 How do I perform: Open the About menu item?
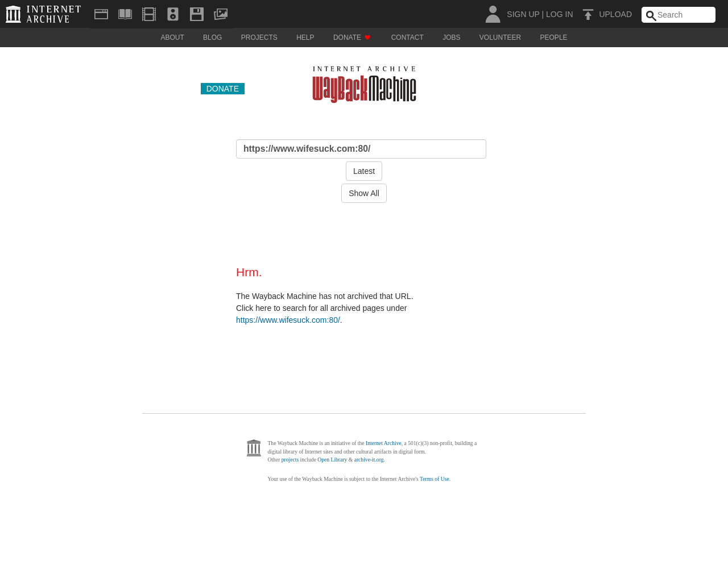(172, 38)
